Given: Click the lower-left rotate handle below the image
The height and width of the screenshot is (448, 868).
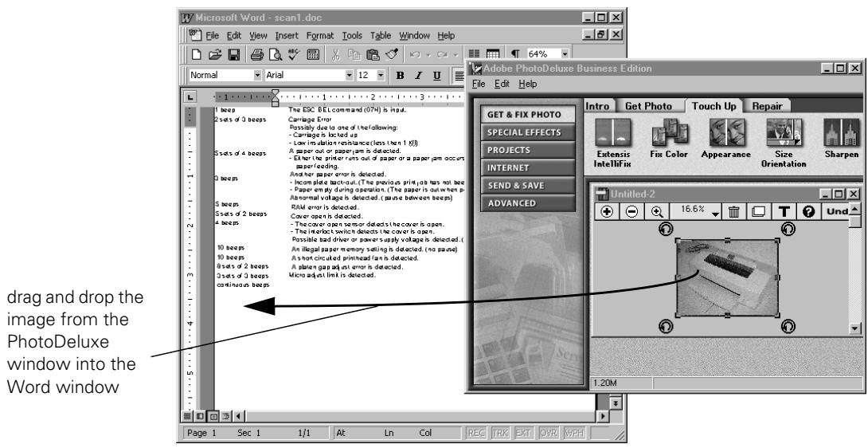Looking at the screenshot, I should point(666,327).
